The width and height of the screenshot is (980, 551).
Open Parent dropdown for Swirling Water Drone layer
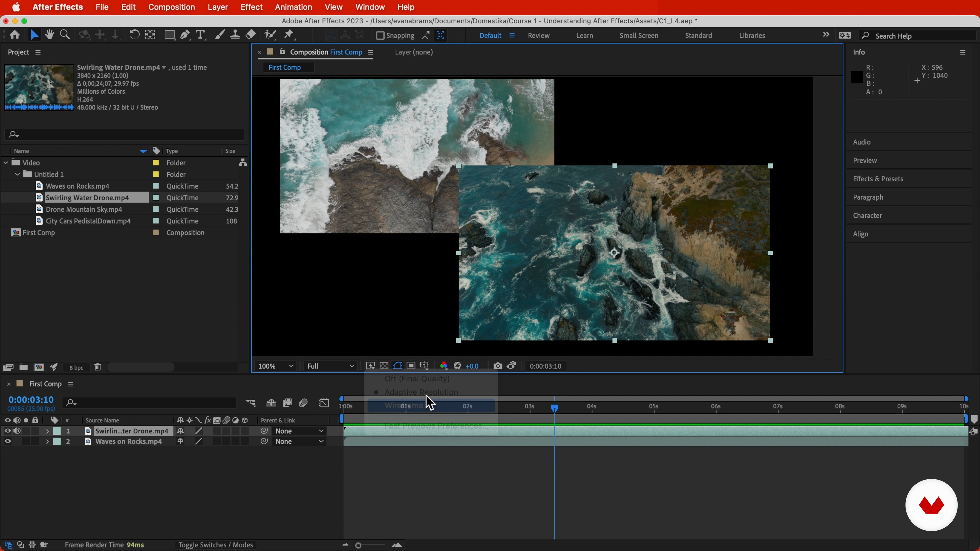[300, 431]
